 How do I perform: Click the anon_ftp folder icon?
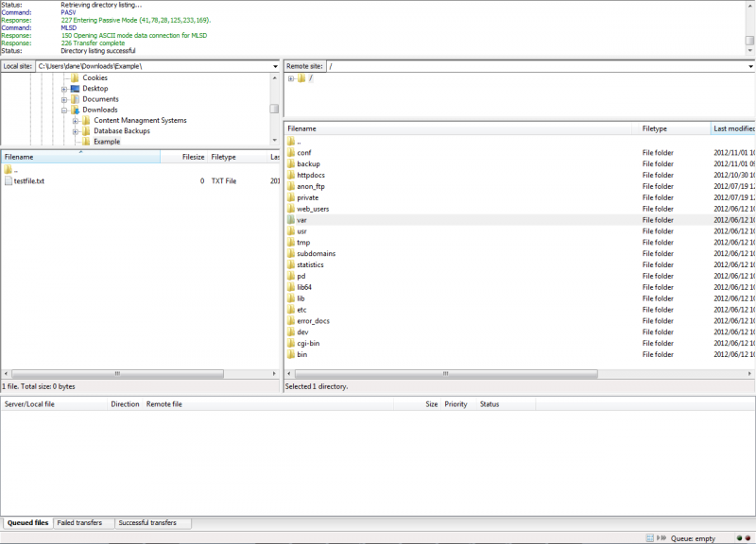(x=291, y=186)
